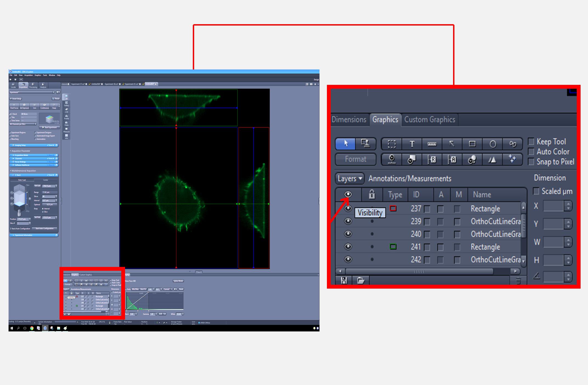Expand the Focus Strategy section

pos(34,162)
